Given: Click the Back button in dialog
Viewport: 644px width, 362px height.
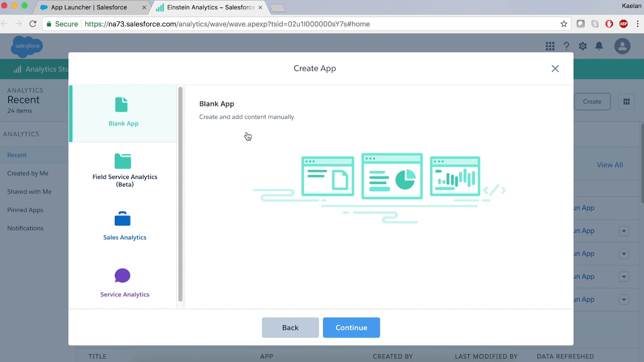Looking at the screenshot, I should [290, 327].
